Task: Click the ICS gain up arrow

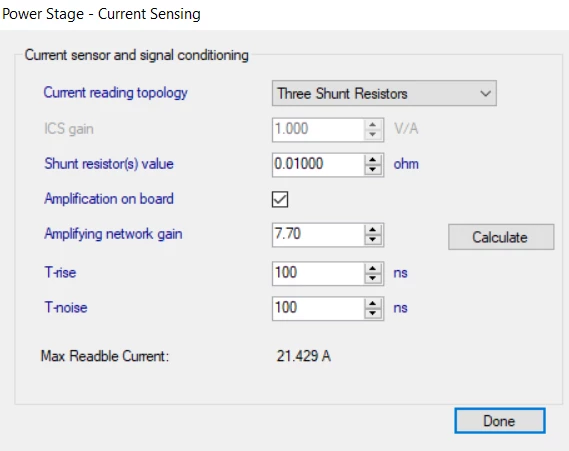Action: click(373, 125)
